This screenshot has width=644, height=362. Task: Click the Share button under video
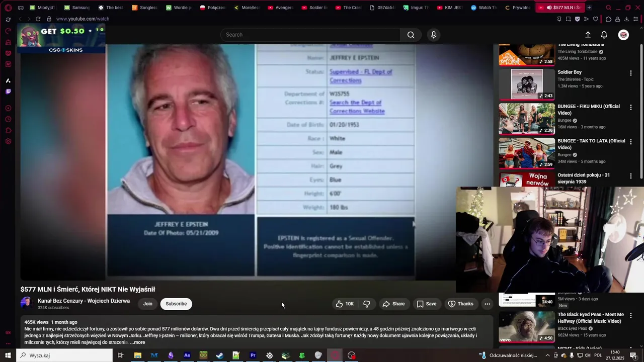click(393, 304)
